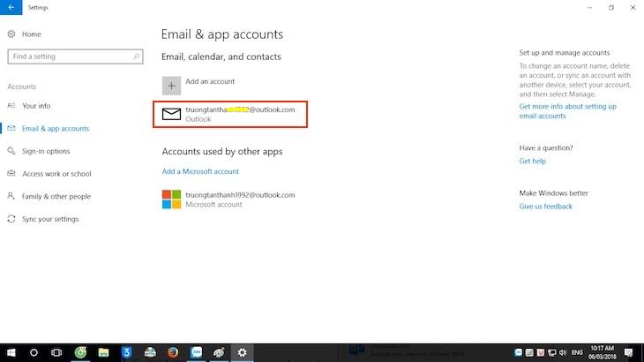Click the Find a setting search box

75,57
